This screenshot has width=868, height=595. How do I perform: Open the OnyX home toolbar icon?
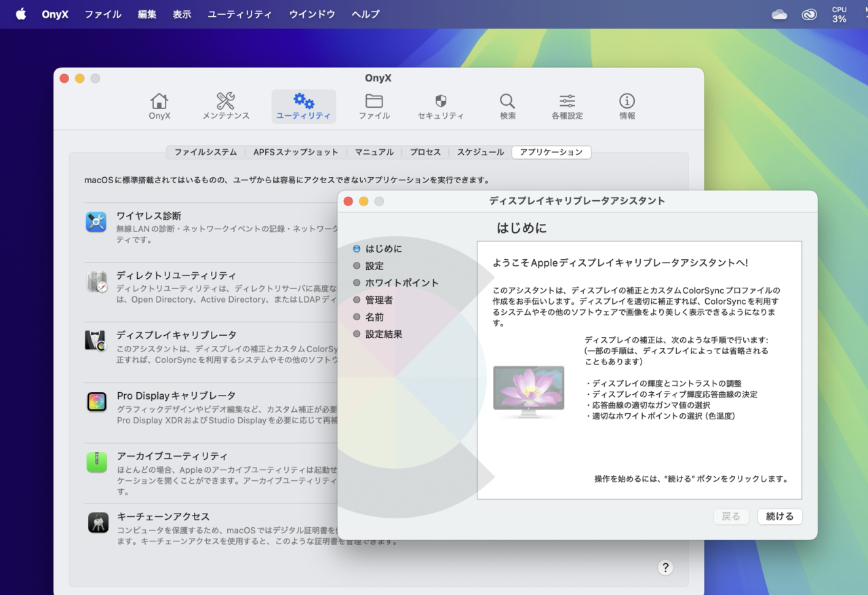pos(159,107)
